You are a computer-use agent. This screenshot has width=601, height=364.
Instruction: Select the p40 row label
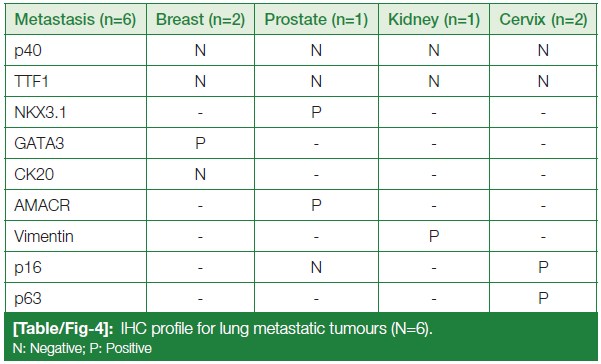(28, 51)
